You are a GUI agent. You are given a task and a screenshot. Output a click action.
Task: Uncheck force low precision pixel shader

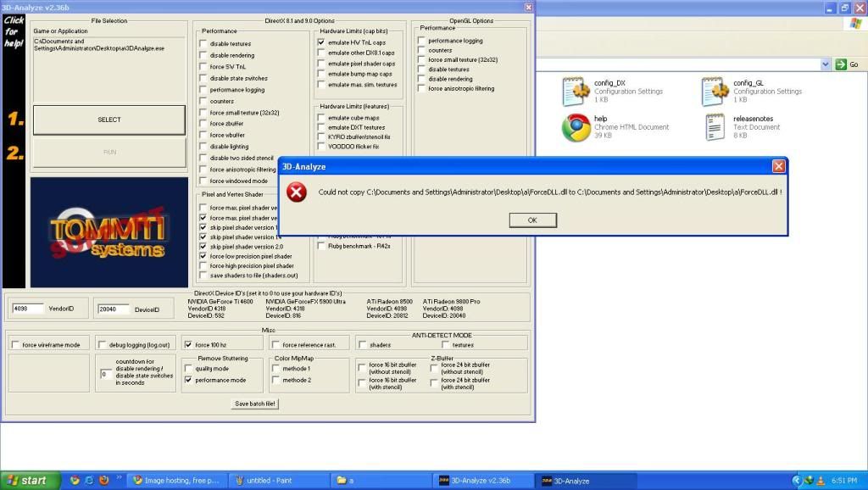203,256
